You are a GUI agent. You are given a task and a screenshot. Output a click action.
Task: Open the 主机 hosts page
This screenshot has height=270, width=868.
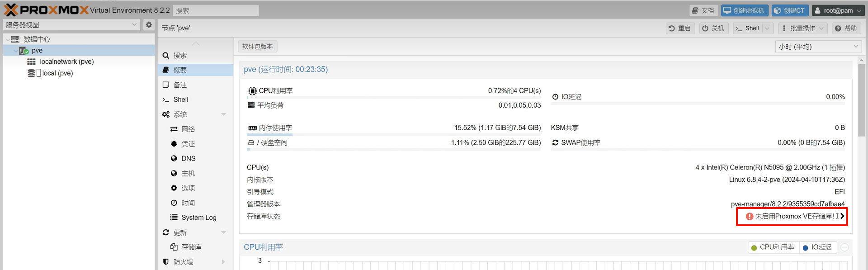[195, 174]
